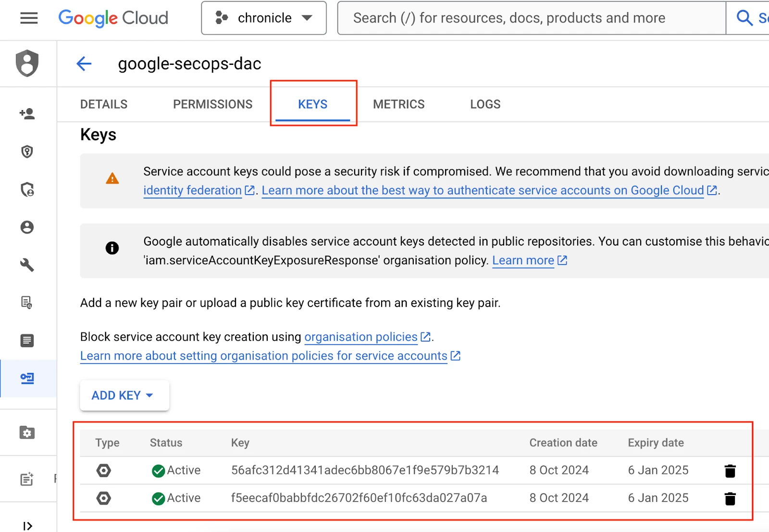Click the google-secops-dac page title

tap(189, 64)
